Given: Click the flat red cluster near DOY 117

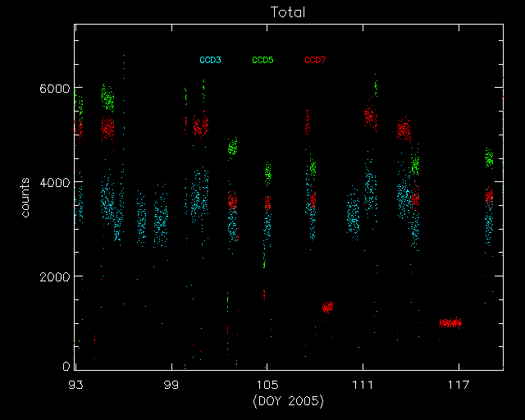Looking at the screenshot, I should (450, 323).
